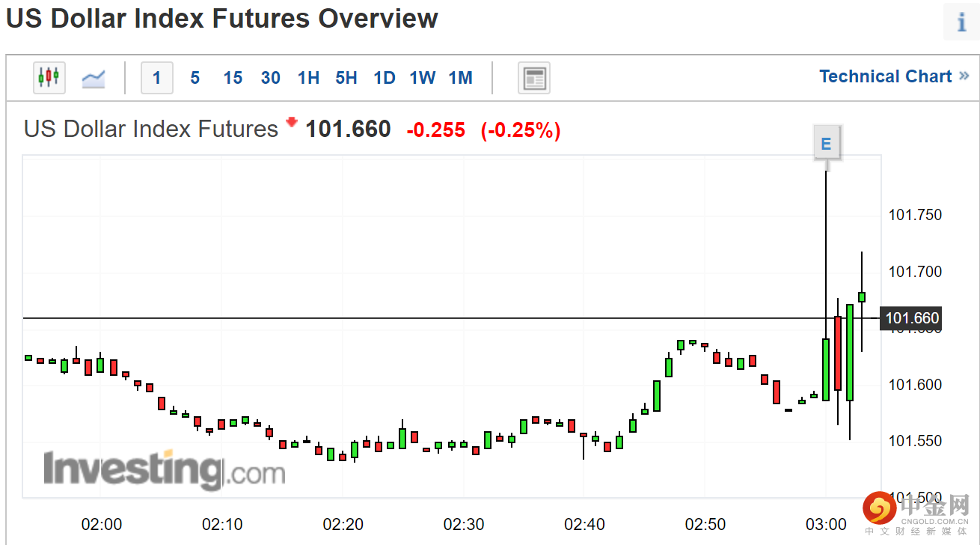The width and height of the screenshot is (980, 545).
Task: Click the 101.660 current price label
Action: [912, 318]
